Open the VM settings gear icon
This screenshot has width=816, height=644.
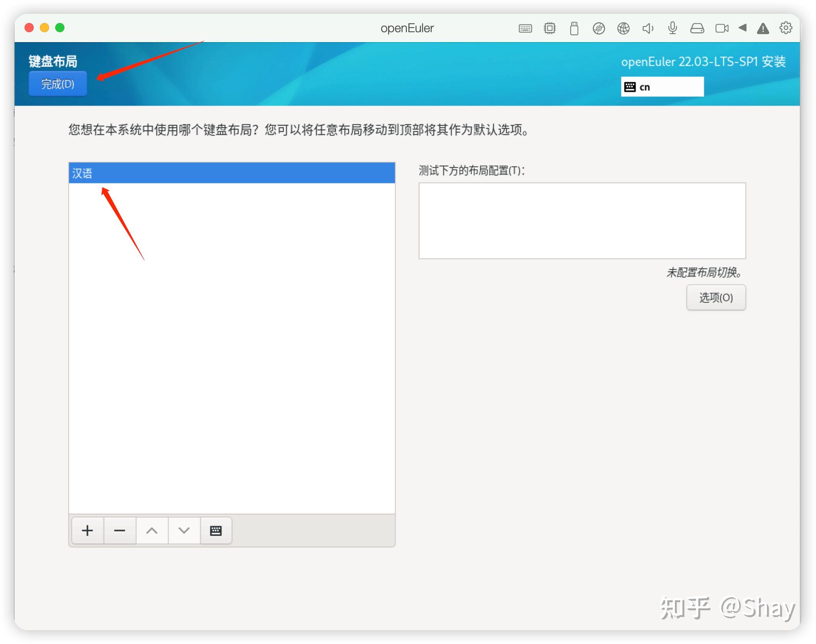point(786,28)
